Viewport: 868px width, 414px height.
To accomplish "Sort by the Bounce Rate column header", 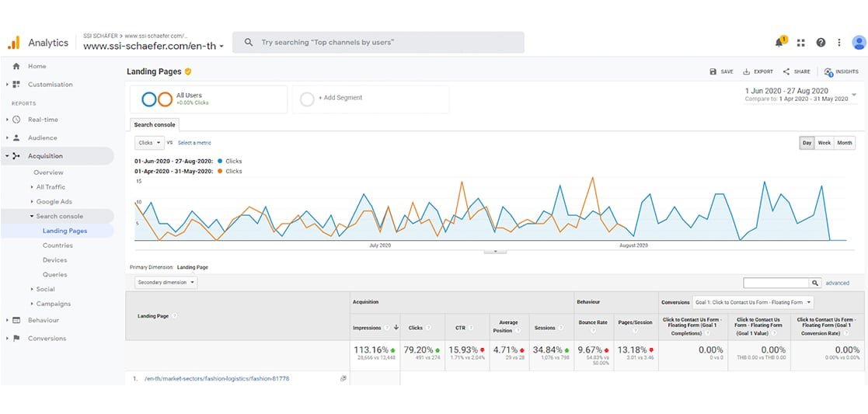I will pyautogui.click(x=594, y=322).
